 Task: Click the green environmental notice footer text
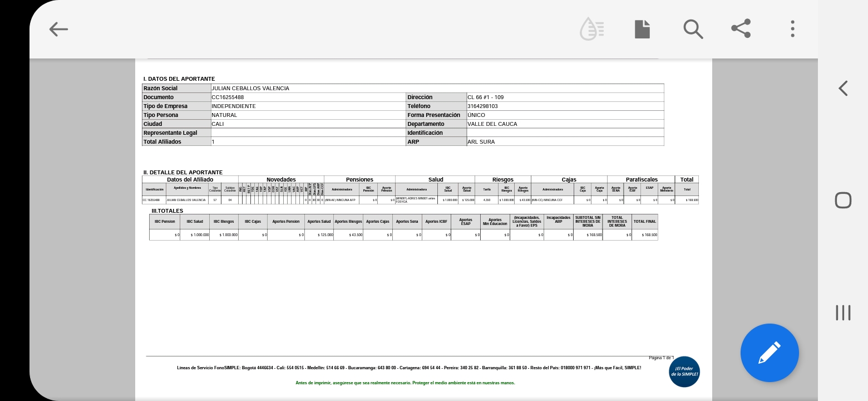coord(405,383)
